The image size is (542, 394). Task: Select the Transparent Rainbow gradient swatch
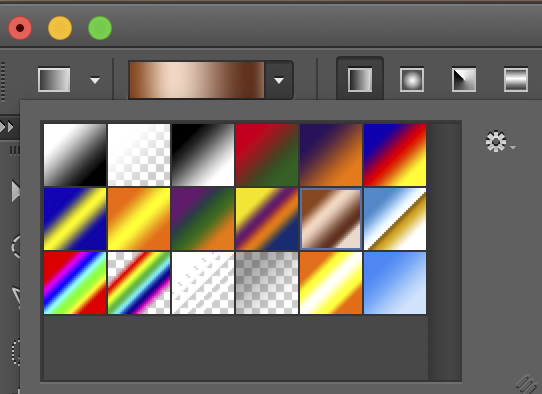(139, 283)
